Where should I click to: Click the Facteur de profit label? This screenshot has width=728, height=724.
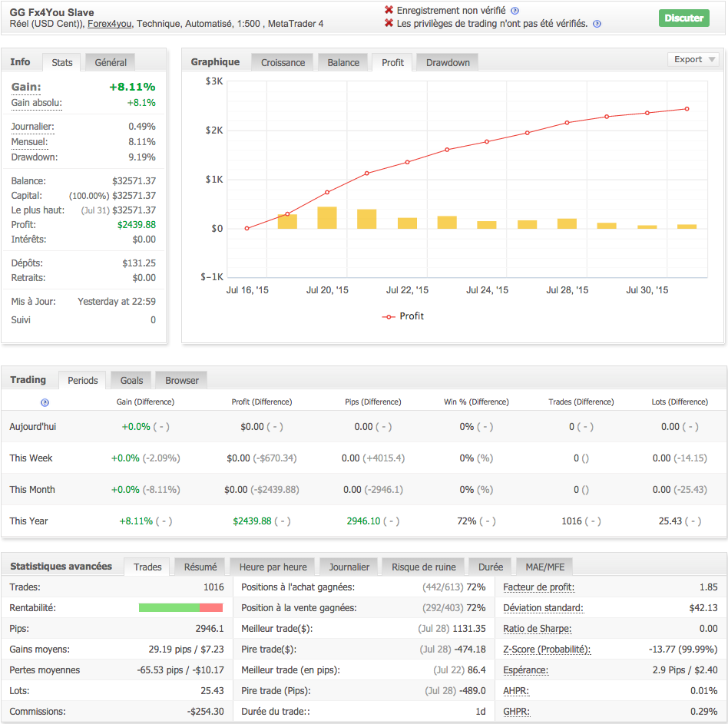pos(538,587)
